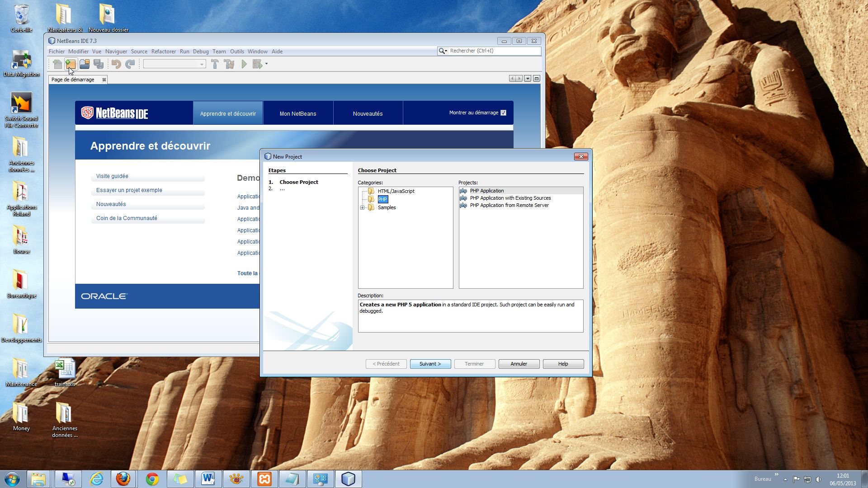Select the Switch Sound File Converter icon
The image size is (868, 488).
(21, 110)
